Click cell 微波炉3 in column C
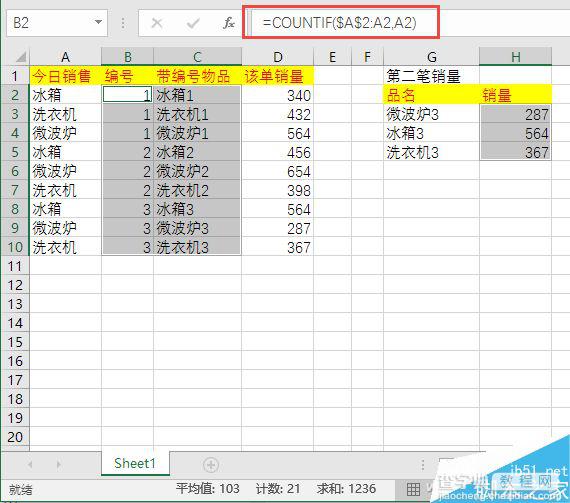Screen dimensions: 570x503 197,228
